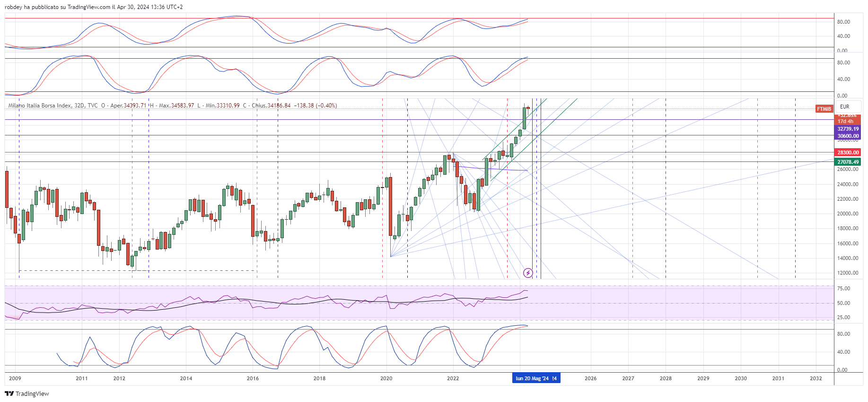Click the 2018 year label on time axis
The width and height of the screenshot is (868, 402).
(x=319, y=378)
